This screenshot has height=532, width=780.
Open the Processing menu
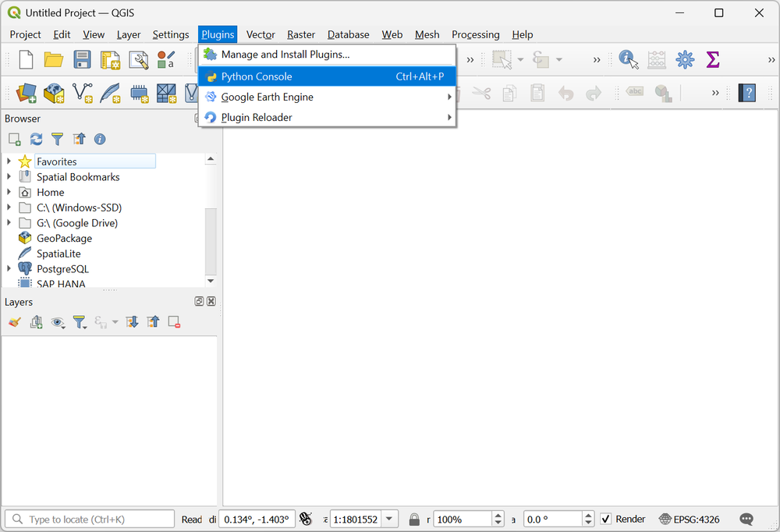pos(476,34)
